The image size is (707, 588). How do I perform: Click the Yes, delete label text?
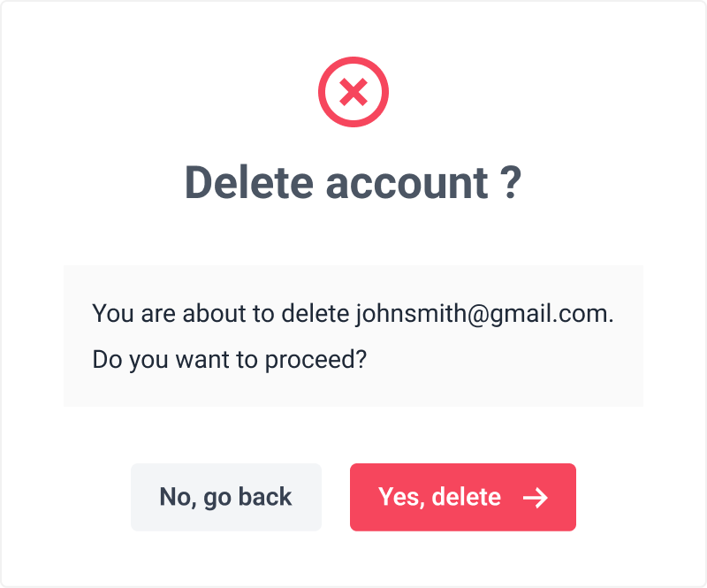click(439, 498)
